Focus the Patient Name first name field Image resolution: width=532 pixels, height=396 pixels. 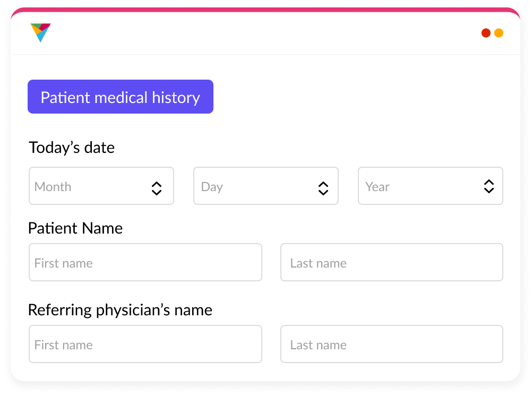tap(145, 262)
